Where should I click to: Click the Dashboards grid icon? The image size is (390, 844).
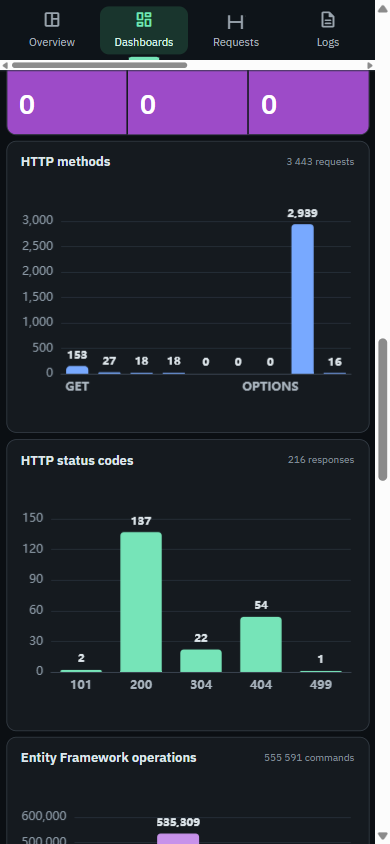click(x=144, y=20)
